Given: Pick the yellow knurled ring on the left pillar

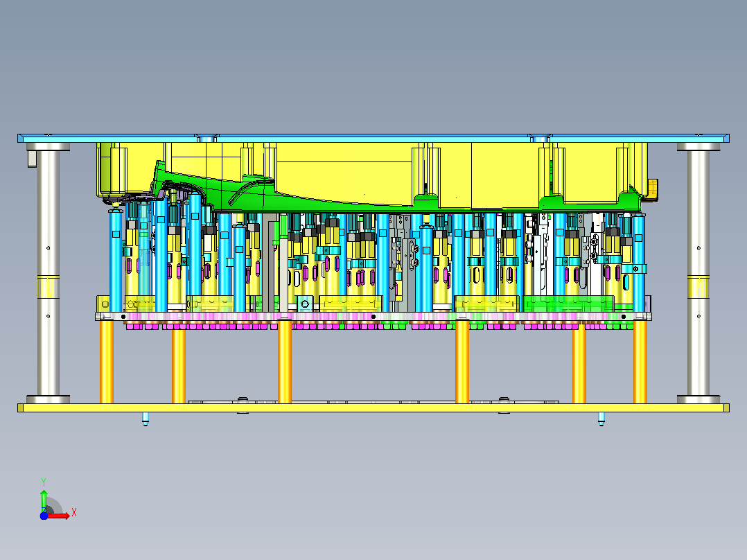Looking at the screenshot, I should click(x=48, y=288).
